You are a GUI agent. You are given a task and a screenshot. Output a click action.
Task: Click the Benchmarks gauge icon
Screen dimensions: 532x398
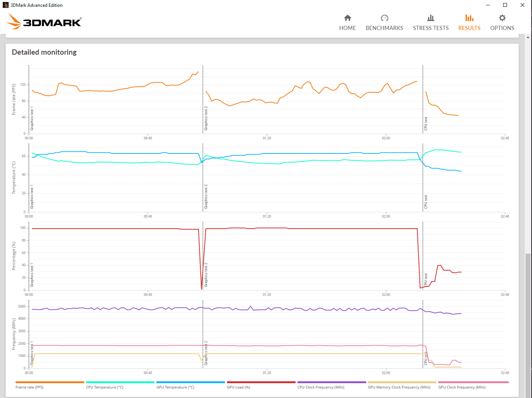click(x=384, y=18)
